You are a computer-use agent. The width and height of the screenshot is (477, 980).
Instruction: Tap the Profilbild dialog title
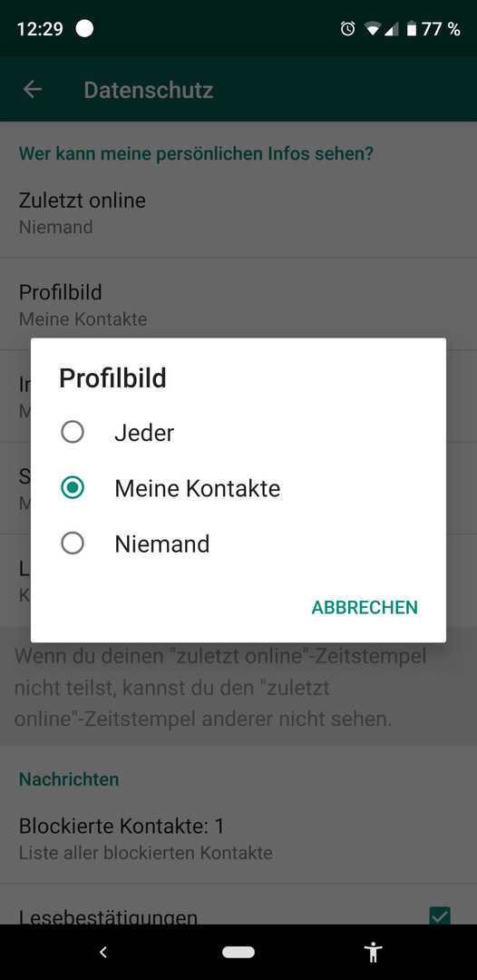112,378
